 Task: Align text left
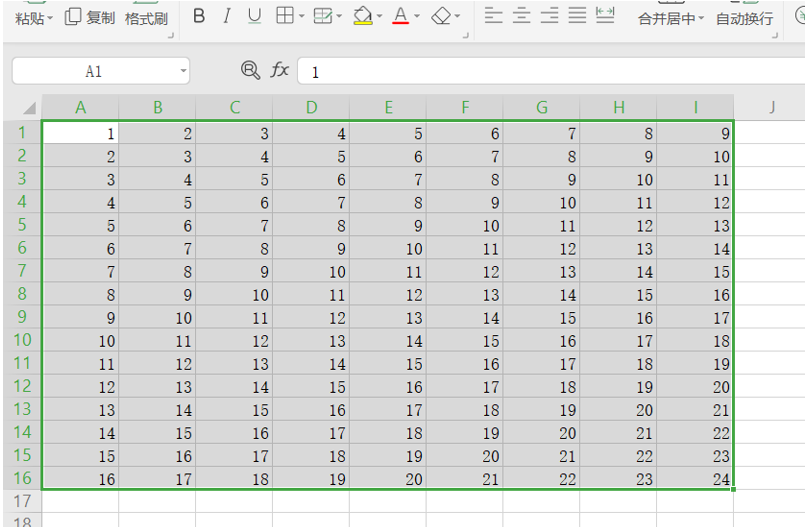pos(493,15)
